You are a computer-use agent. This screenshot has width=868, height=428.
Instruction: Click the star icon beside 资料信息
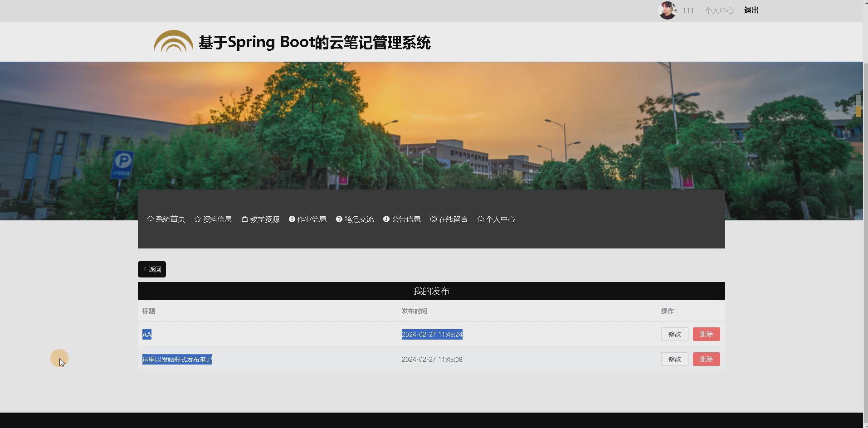coord(198,219)
